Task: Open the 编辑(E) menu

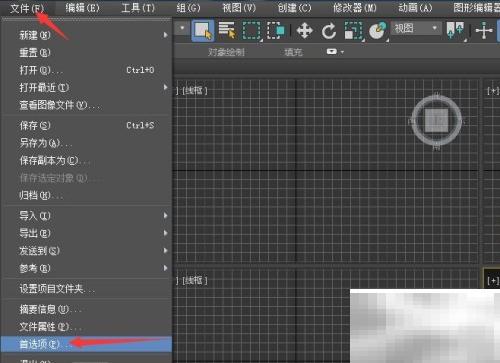Action: (x=82, y=8)
